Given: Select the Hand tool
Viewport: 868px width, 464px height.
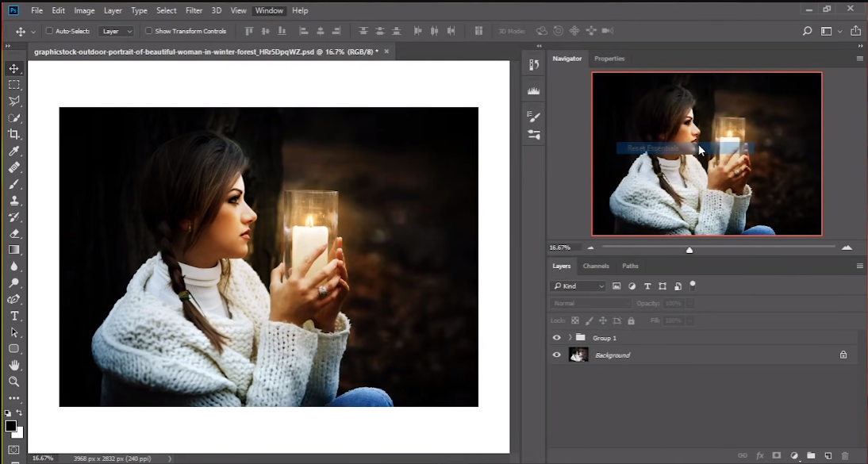Looking at the screenshot, I should [14, 365].
